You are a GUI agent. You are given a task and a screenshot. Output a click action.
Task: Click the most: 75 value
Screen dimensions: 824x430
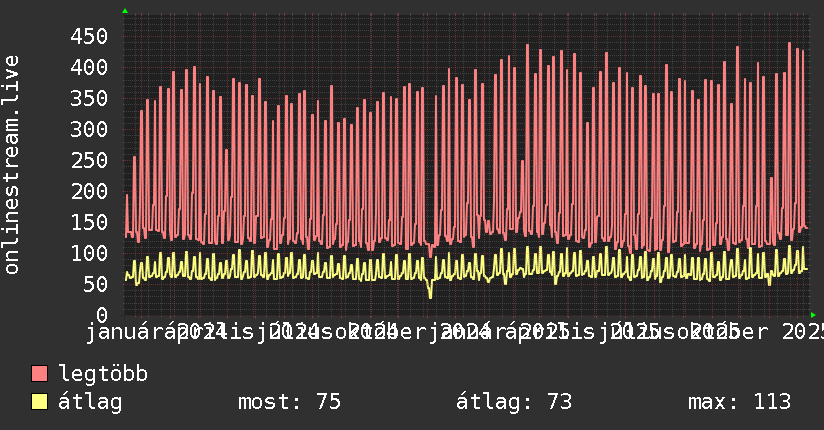pos(290,402)
